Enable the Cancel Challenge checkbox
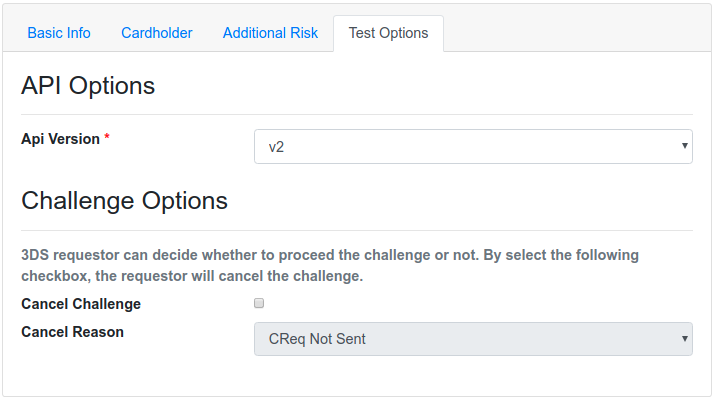 point(259,303)
